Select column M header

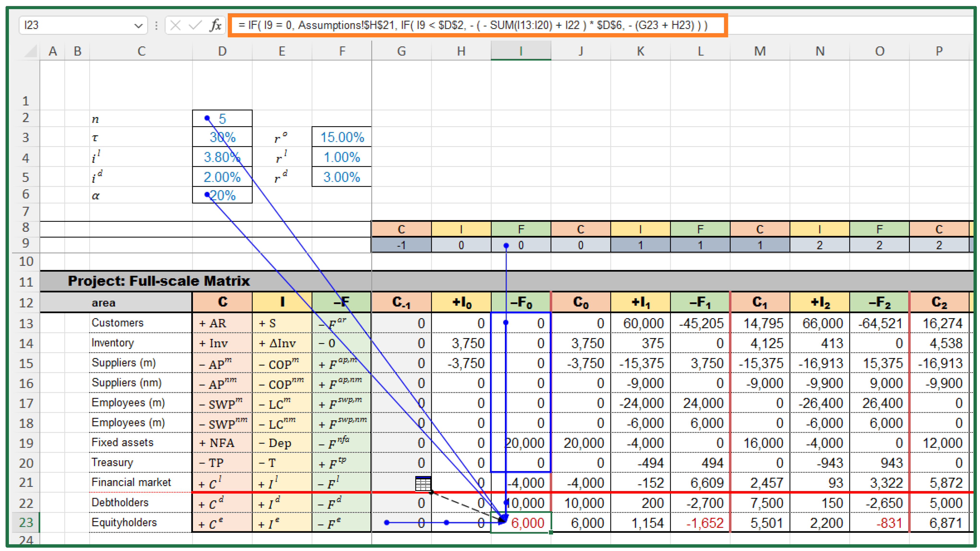[760, 51]
